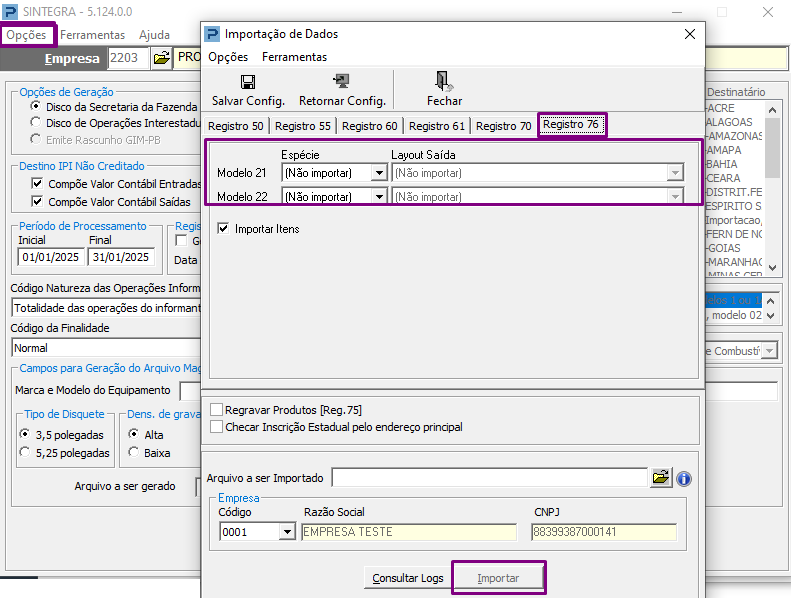Expand the Modelo 22 Espécie dropdown
The width and height of the screenshot is (792, 604).
point(379,197)
